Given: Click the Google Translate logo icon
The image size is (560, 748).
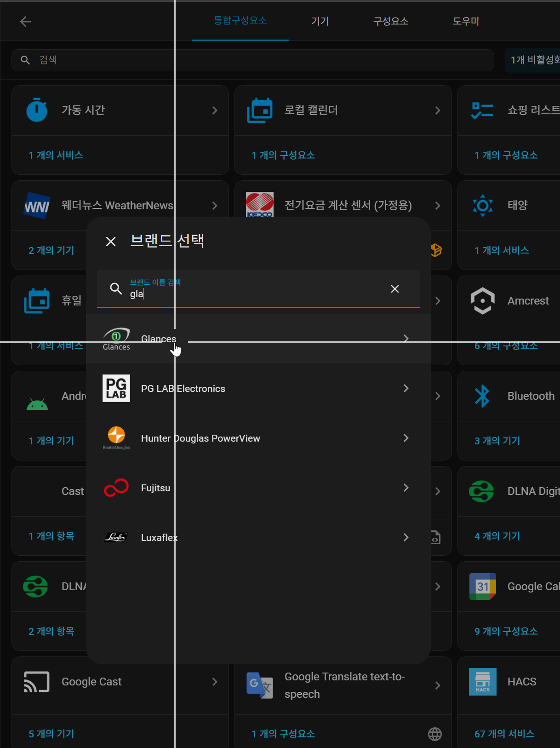Looking at the screenshot, I should click(260, 685).
